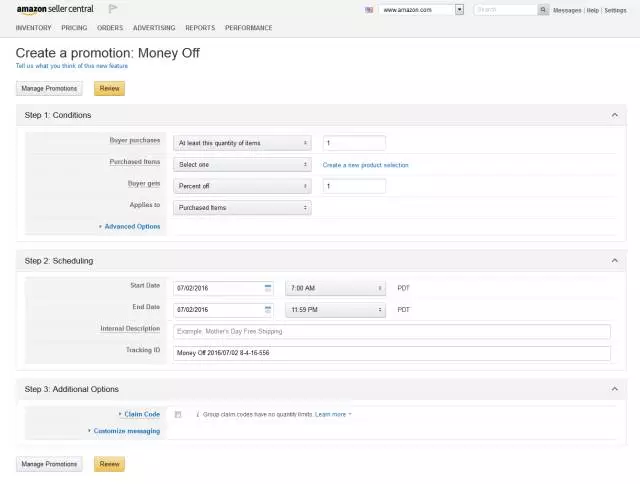
Task: Click the 'Buyer purchases' label
Action: (135, 140)
